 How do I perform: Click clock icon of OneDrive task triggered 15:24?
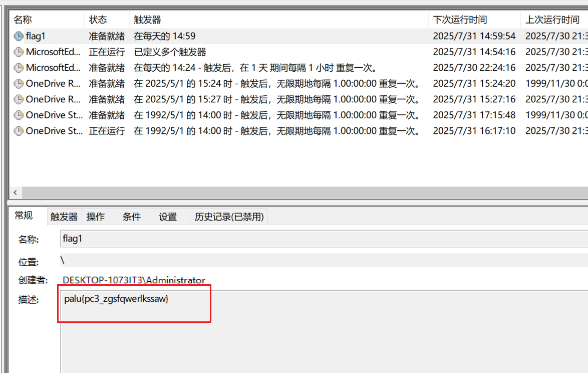(19, 84)
